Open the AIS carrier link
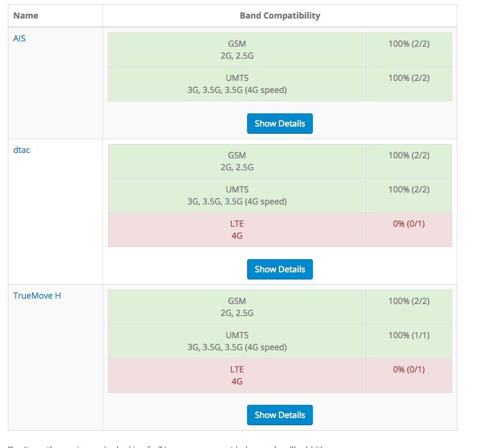The width and height of the screenshot is (491, 448). pyautogui.click(x=19, y=38)
